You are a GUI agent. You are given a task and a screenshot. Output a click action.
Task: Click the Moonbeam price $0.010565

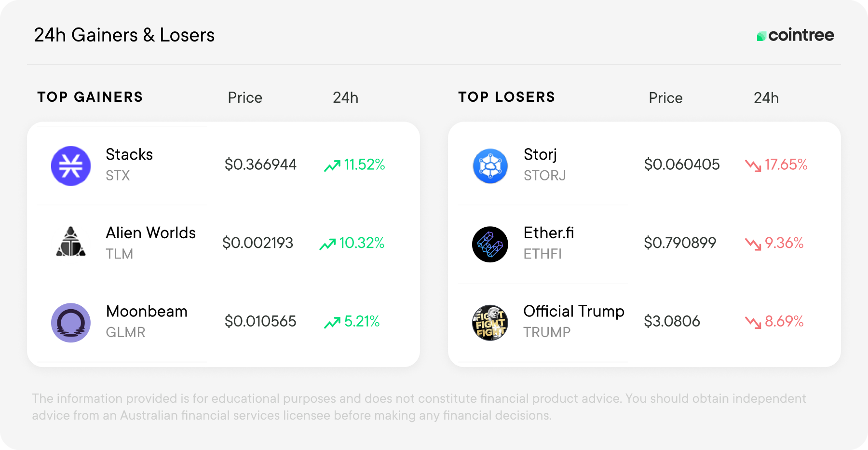point(260,321)
